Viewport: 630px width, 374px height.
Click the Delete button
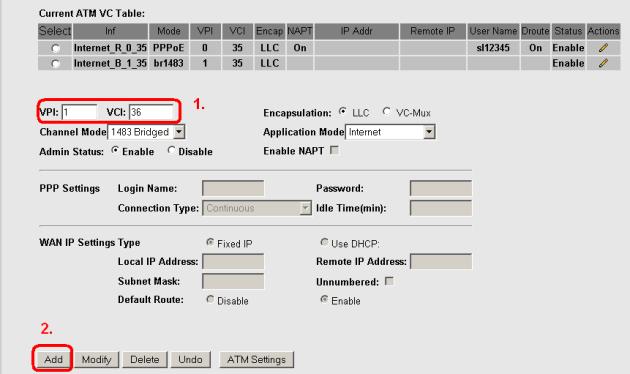(145, 359)
